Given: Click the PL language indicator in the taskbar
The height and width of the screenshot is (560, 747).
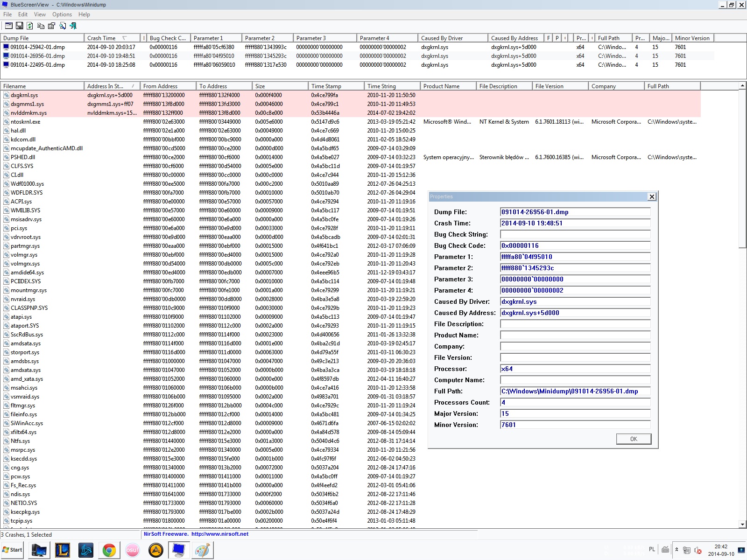Looking at the screenshot, I should coord(652,549).
